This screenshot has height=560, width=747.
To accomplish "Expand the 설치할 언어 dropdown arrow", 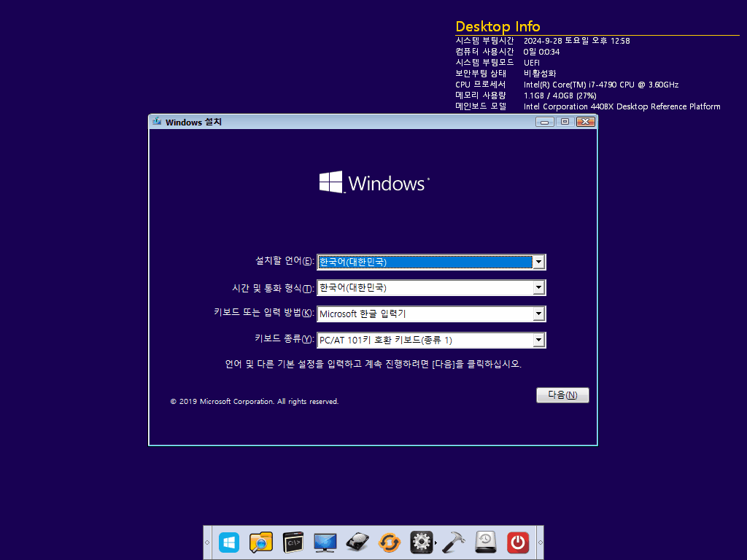I will point(539,262).
